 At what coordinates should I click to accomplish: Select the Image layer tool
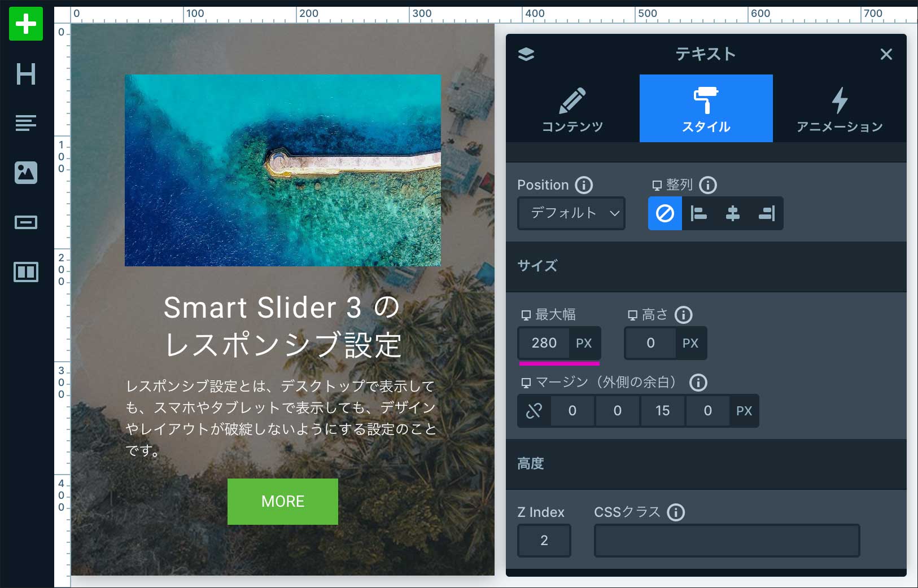tap(26, 172)
